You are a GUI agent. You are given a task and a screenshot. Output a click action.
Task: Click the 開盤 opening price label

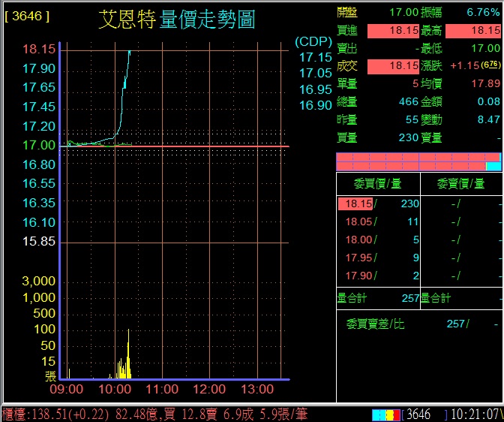pos(347,13)
